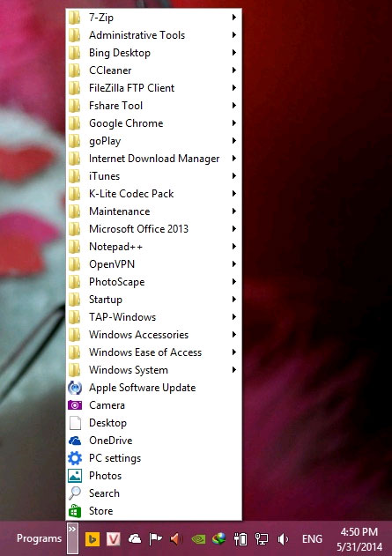
Task: Open the white volume speaker tray icon
Action: pos(283,539)
